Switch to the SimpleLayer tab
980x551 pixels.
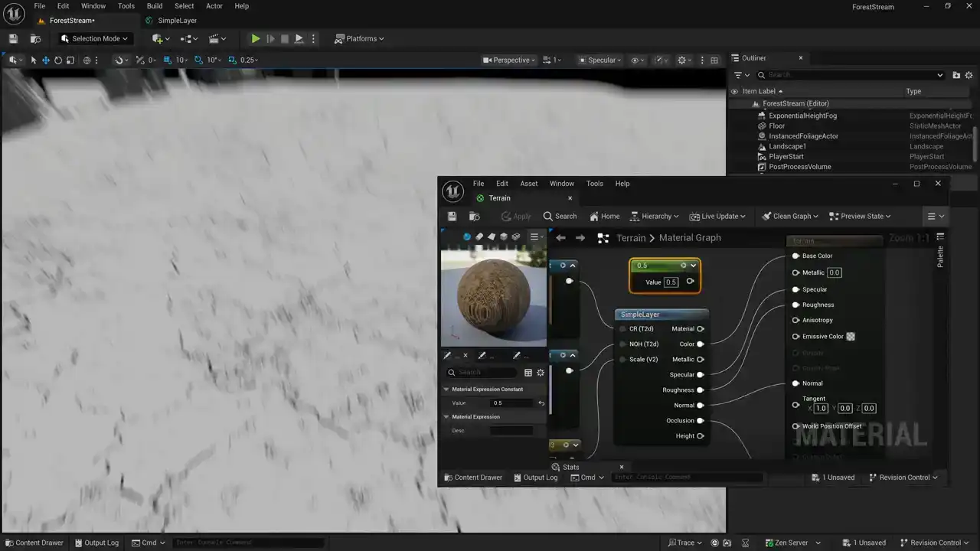point(177,21)
